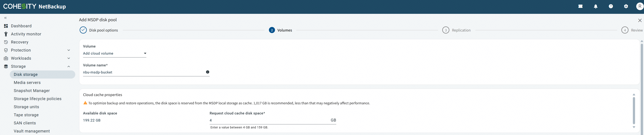Open Storage lifecycle policies
The width and height of the screenshot is (644, 135).
[x=37, y=99]
